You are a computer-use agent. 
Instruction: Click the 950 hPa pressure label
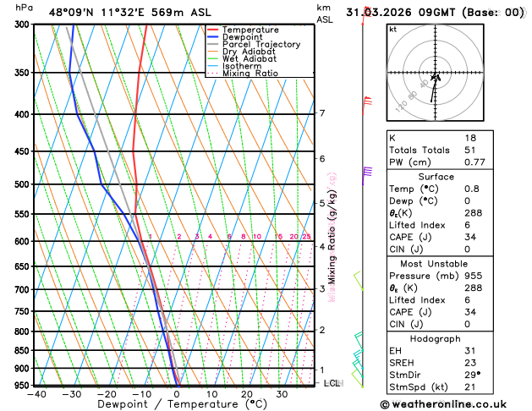point(24,386)
